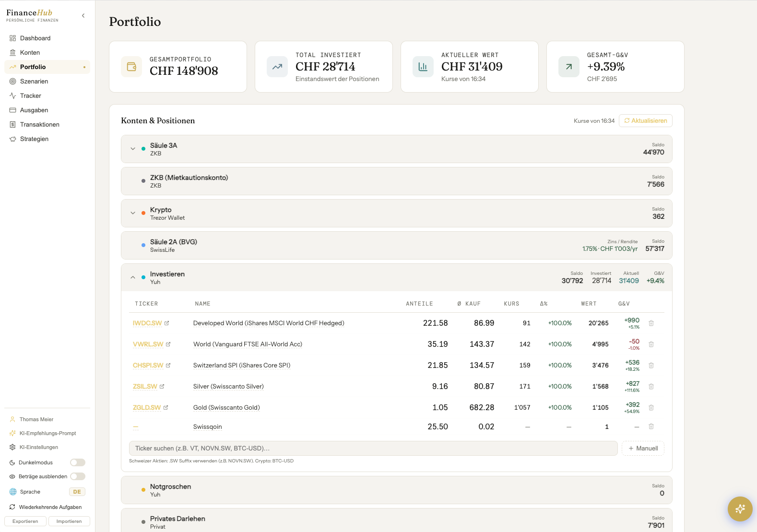Select Portfolio in the sidebar
Viewport: 757px width, 532px height.
[x=47, y=67]
